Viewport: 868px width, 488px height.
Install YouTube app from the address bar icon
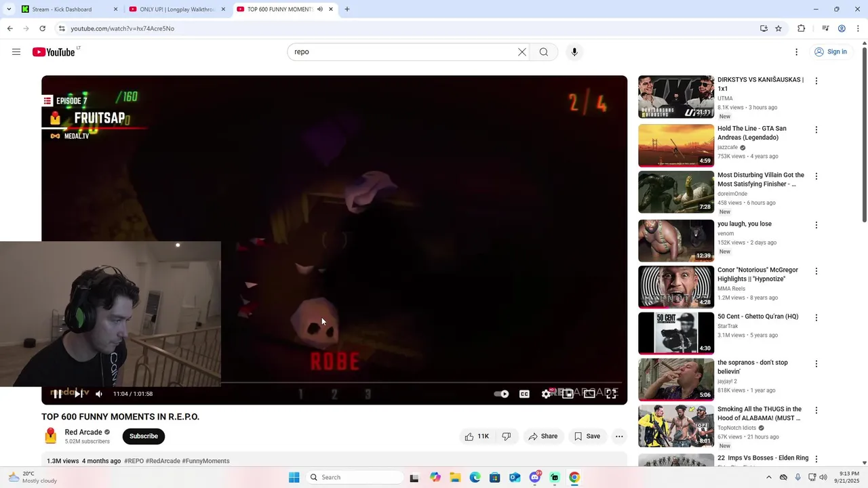[x=764, y=28]
